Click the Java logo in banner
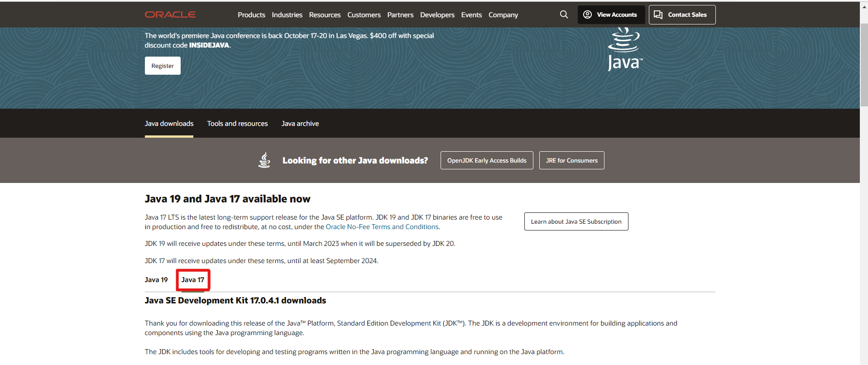This screenshot has height=365, width=868. (x=624, y=49)
